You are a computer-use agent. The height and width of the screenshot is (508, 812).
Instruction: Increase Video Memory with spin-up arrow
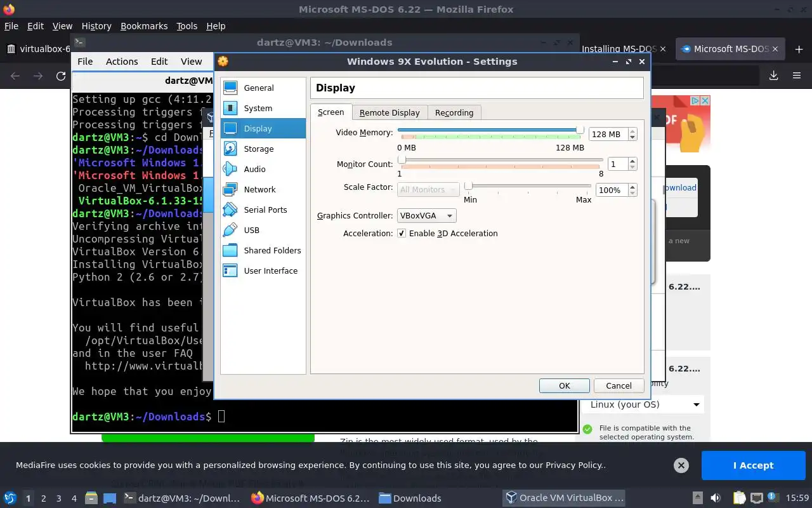(x=632, y=131)
